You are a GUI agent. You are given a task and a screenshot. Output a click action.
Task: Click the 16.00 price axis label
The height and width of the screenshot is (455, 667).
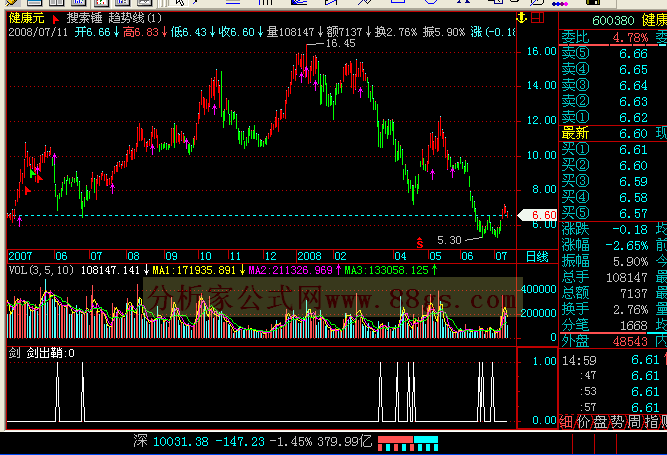coord(541,51)
